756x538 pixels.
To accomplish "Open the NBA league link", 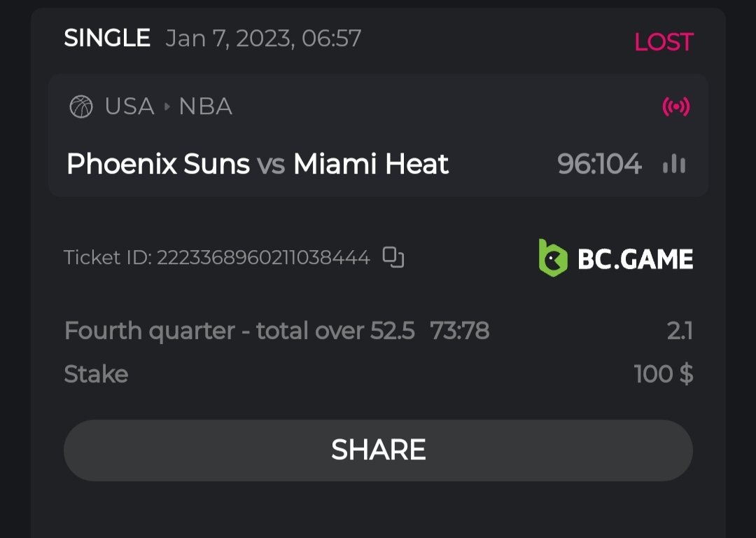I will point(205,107).
